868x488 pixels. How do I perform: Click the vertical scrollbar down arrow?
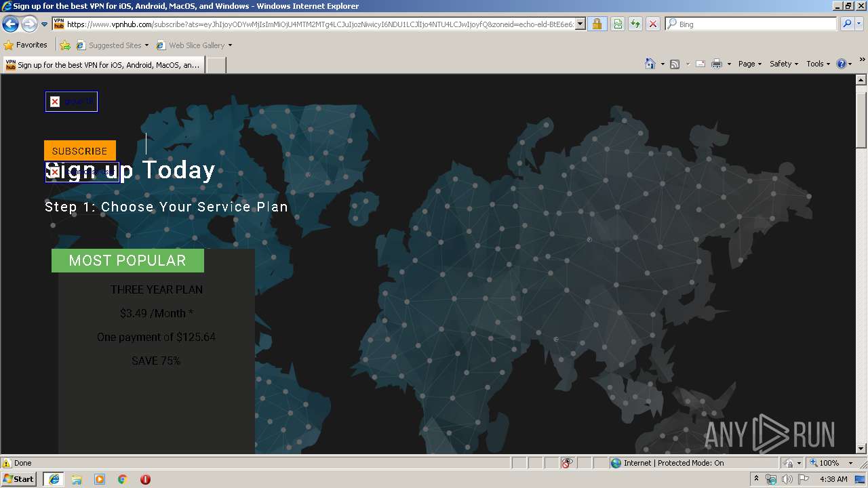pyautogui.click(x=861, y=448)
